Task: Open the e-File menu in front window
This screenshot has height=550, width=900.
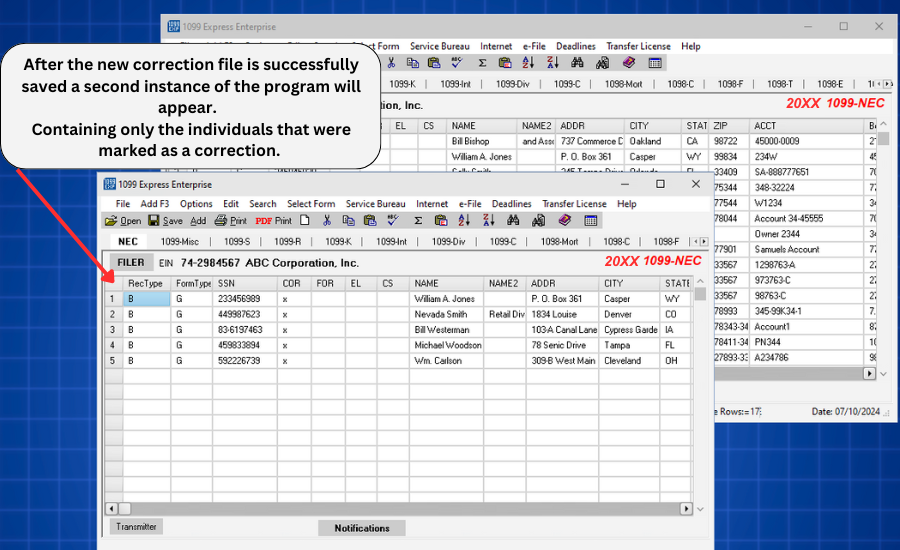Action: pos(469,204)
